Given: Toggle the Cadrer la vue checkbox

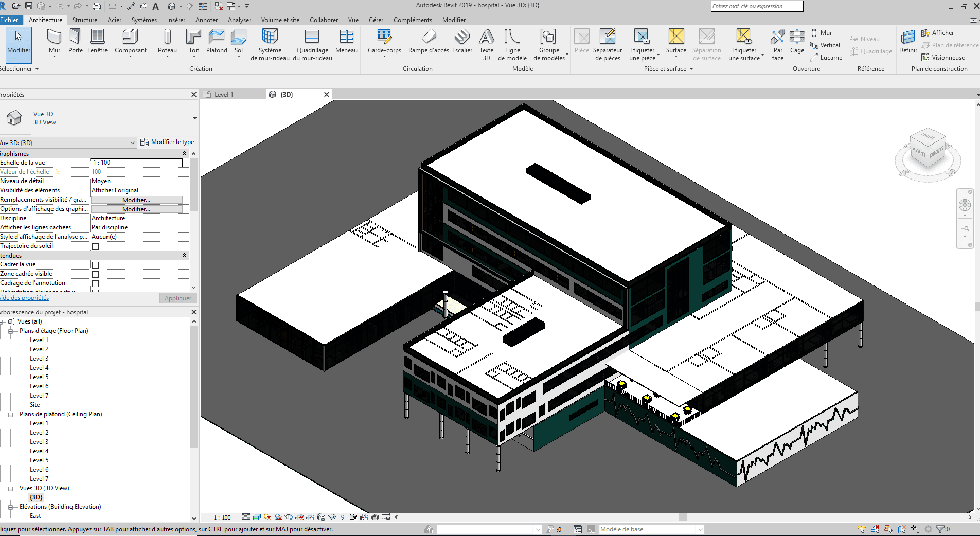Looking at the screenshot, I should 95,265.
